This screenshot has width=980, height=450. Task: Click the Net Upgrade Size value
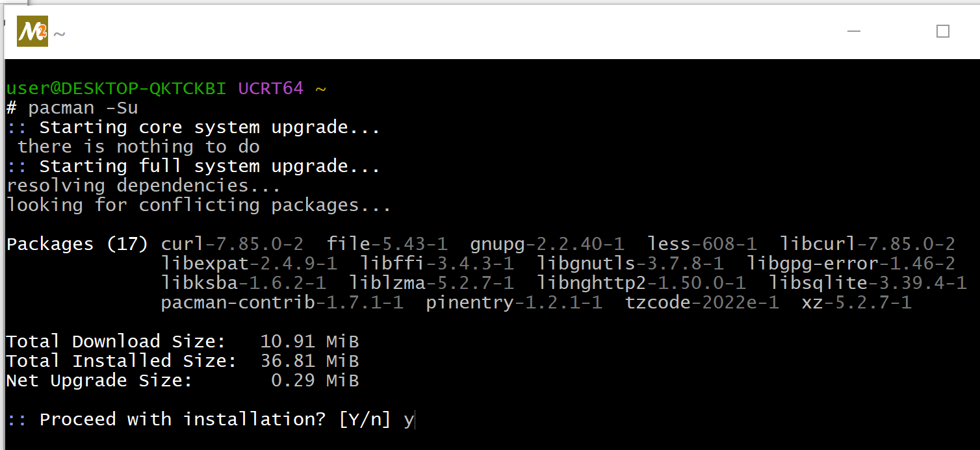315,381
